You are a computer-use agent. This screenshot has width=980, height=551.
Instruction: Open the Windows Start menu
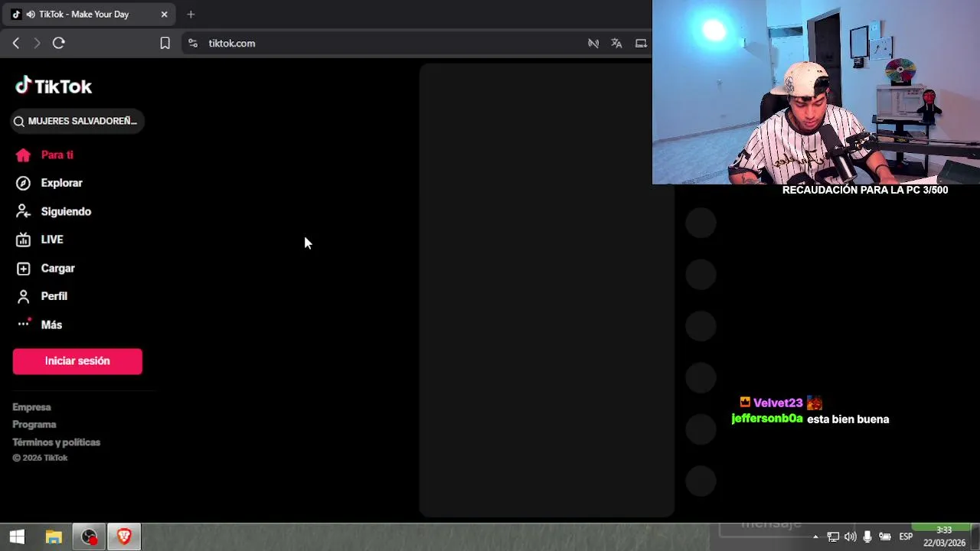coord(17,537)
